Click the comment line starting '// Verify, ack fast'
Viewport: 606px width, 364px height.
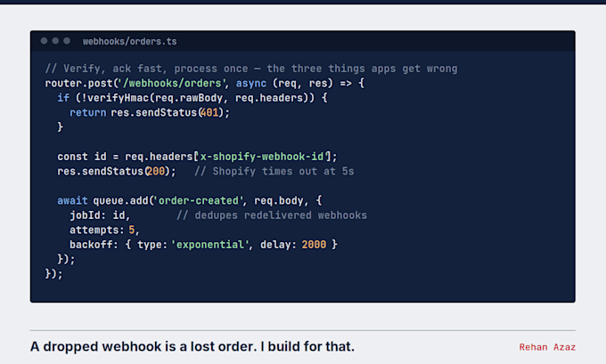click(x=251, y=69)
